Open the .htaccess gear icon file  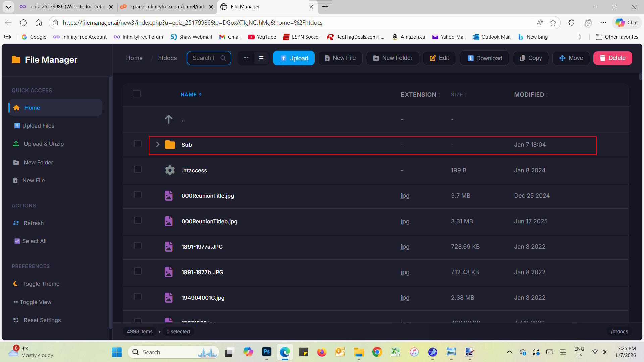170,170
